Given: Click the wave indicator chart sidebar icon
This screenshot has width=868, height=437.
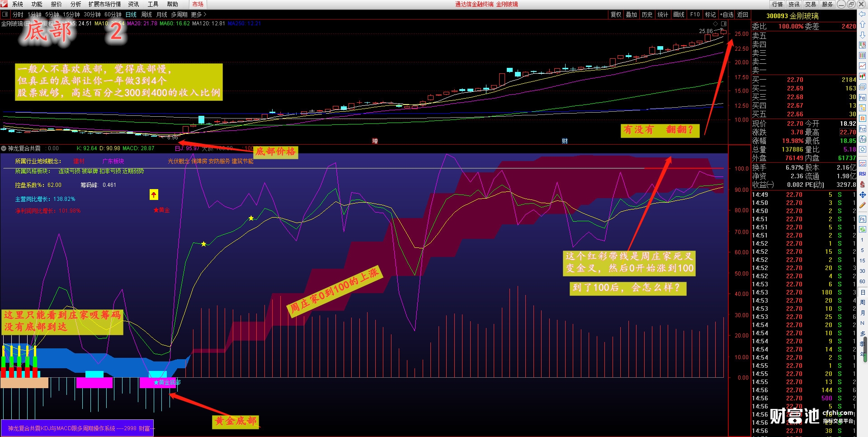Looking at the screenshot, I should (862, 163).
